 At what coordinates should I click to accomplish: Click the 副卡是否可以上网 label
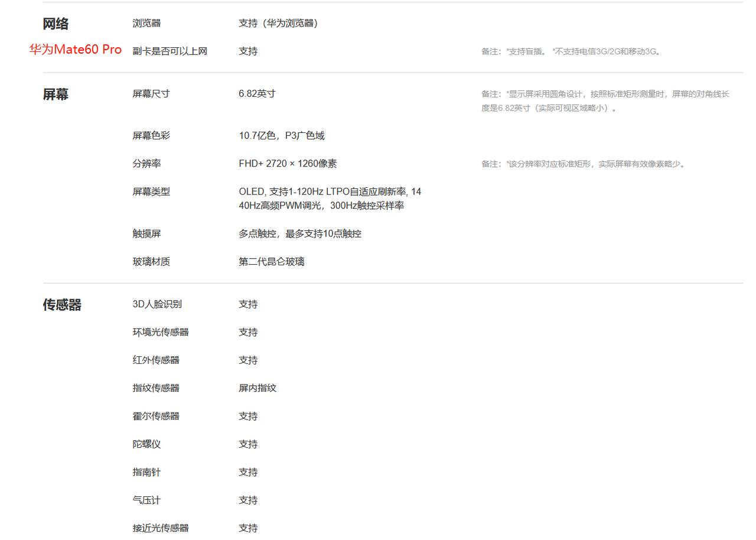(171, 51)
